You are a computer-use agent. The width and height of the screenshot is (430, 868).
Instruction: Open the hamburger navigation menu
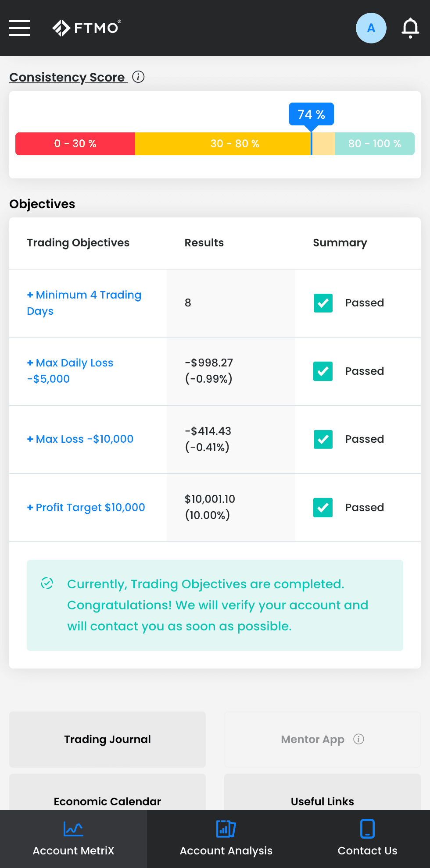tap(20, 28)
